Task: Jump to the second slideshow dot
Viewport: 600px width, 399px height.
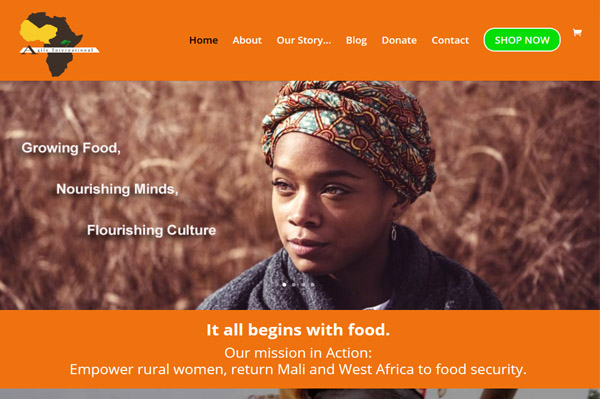Action: coord(294,285)
